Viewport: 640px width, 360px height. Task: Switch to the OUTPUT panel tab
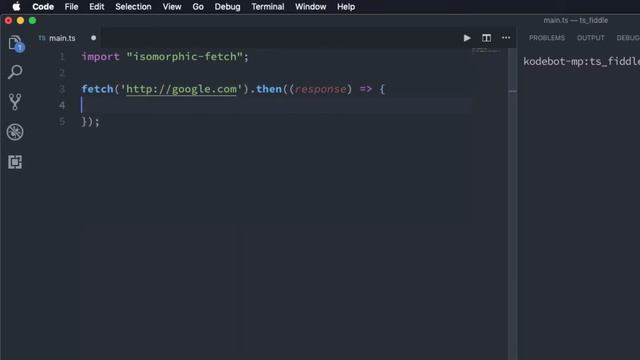pos(591,38)
